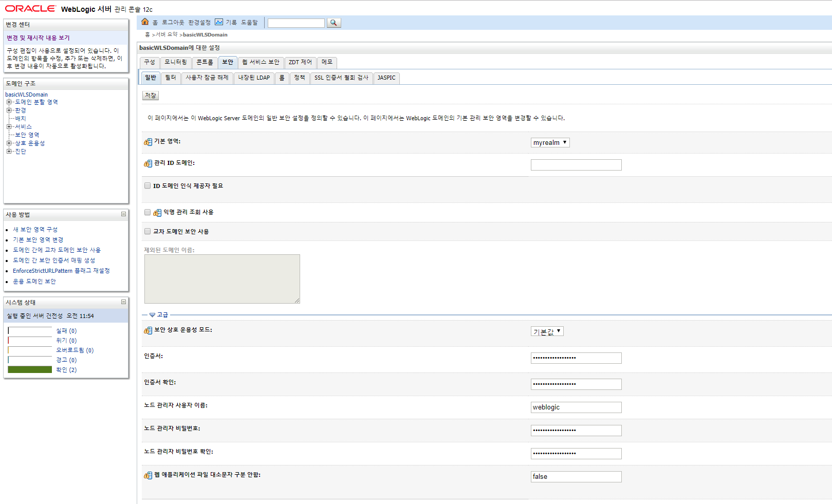This screenshot has height=504, width=832.
Task: Open the 콘트롤 tab
Action: pos(205,62)
